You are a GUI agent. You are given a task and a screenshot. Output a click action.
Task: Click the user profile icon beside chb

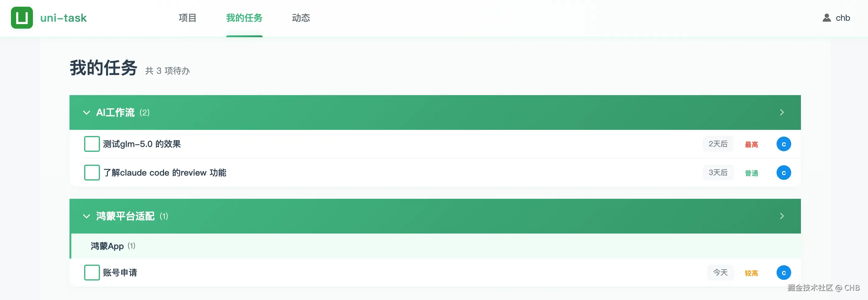827,18
